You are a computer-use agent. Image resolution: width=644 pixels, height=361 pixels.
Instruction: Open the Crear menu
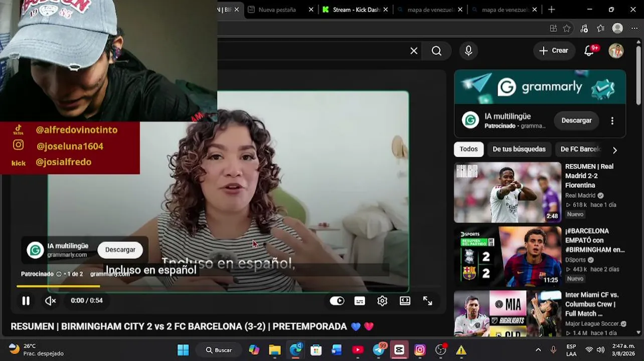point(554,51)
